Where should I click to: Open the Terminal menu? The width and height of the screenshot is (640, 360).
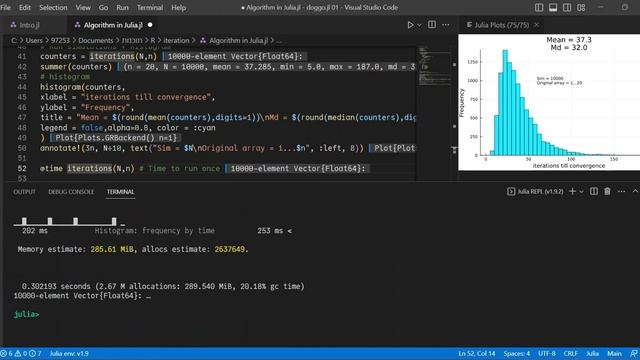click(150, 7)
